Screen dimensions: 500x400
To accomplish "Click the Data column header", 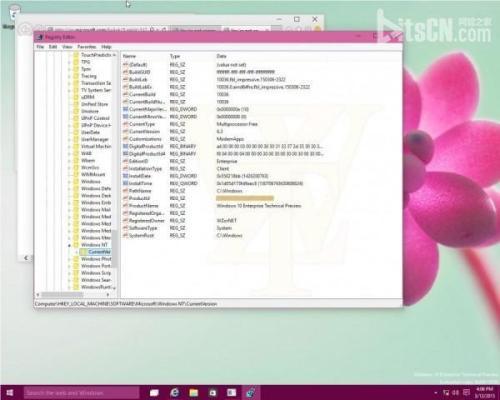I will (221, 56).
